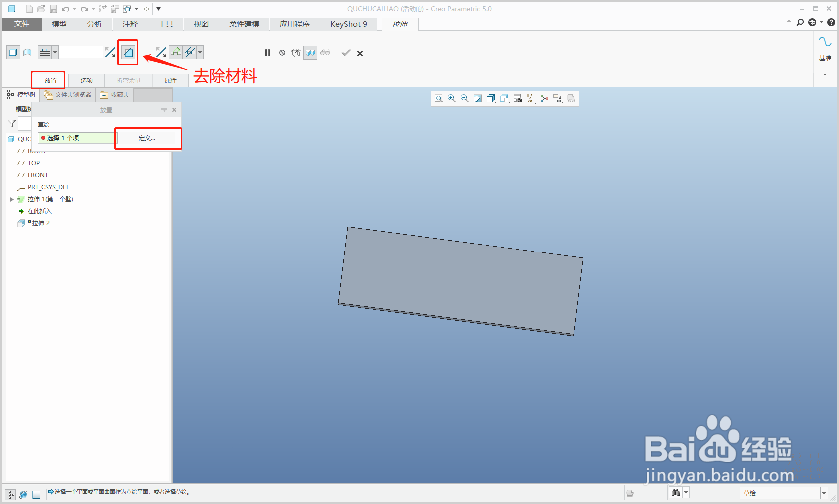
Task: Switch to the 工具 ribbon tab
Action: coord(166,24)
